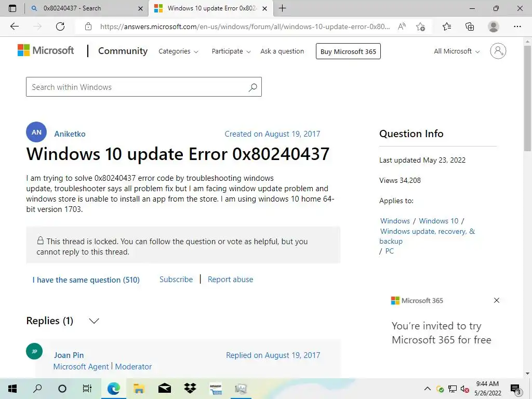Click Ask a question
This screenshot has width=532, height=399.
[x=282, y=51]
